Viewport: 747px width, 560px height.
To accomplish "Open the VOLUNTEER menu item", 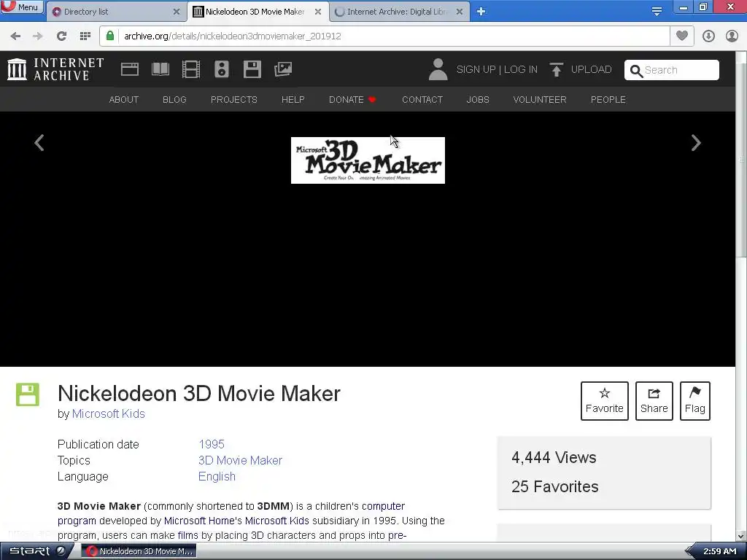I will coord(540,99).
